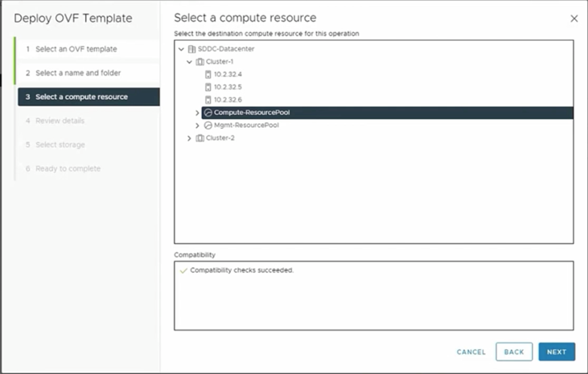Expand the Compute-ResourcePool node
The image size is (588, 374).
(197, 113)
